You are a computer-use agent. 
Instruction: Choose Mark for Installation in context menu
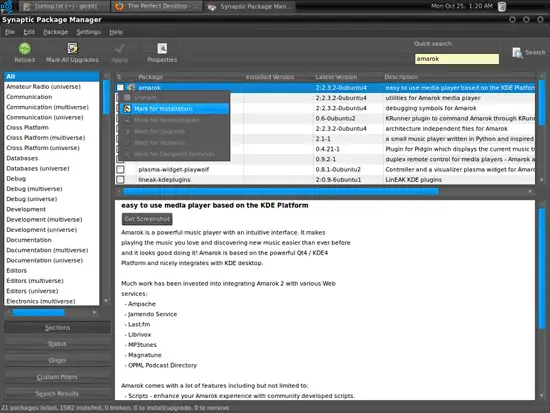[174, 109]
